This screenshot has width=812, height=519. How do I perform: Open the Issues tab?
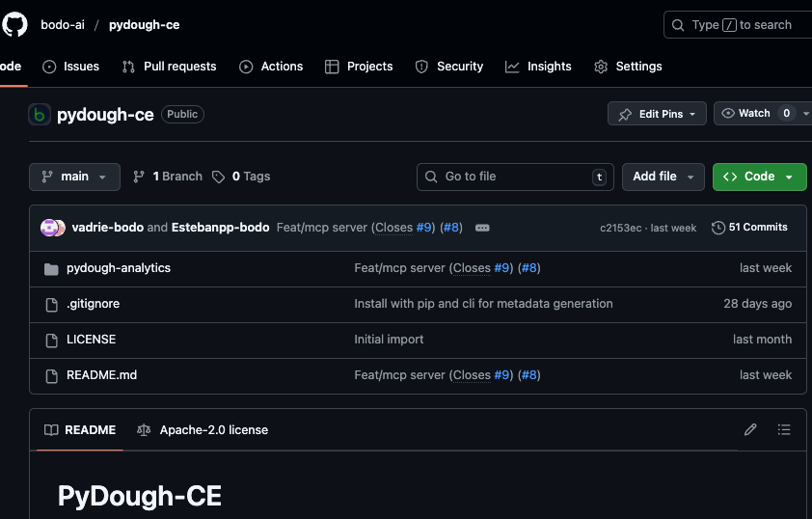71,67
